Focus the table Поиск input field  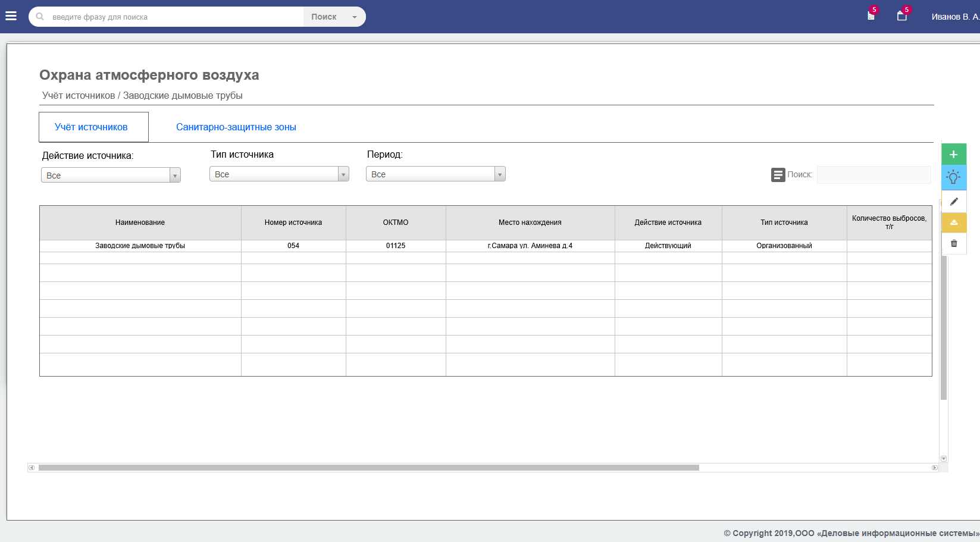pyautogui.click(x=873, y=175)
